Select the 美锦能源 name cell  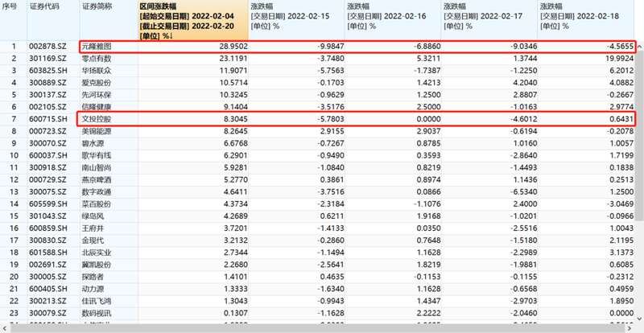pos(97,131)
